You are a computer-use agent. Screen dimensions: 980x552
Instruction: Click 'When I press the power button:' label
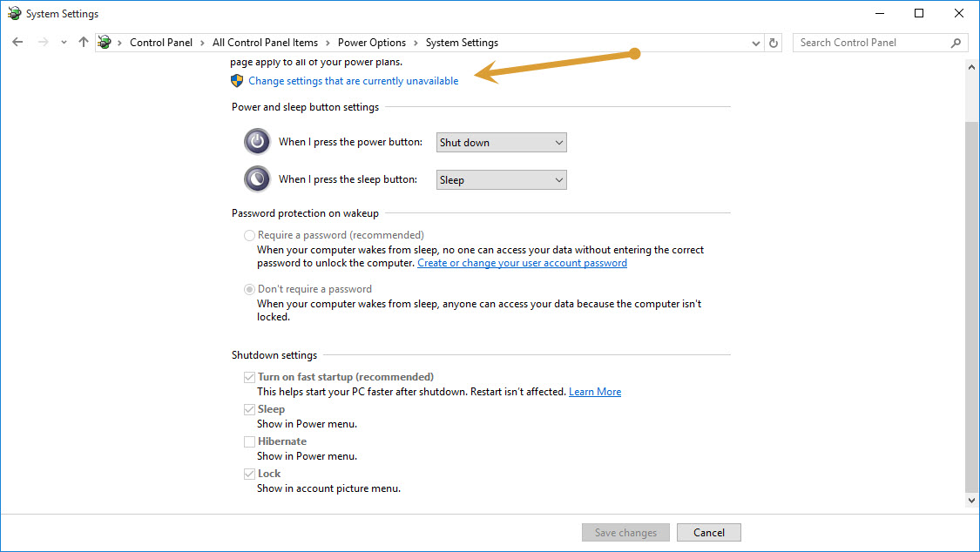pos(350,142)
